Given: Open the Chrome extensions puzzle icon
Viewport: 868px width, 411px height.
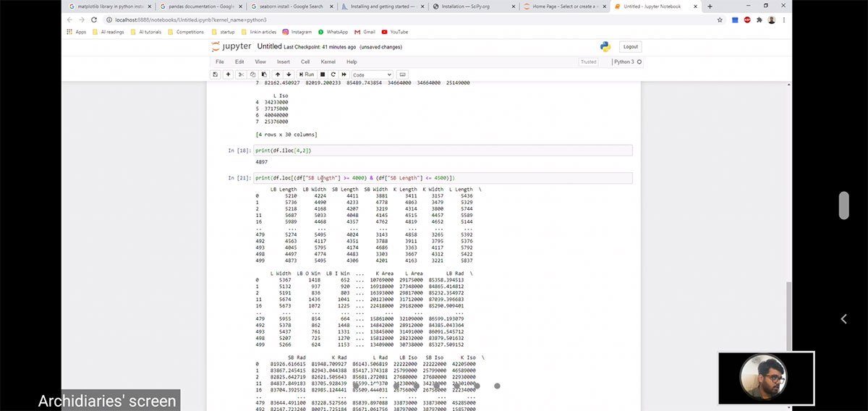Looking at the screenshot, I should [x=759, y=20].
